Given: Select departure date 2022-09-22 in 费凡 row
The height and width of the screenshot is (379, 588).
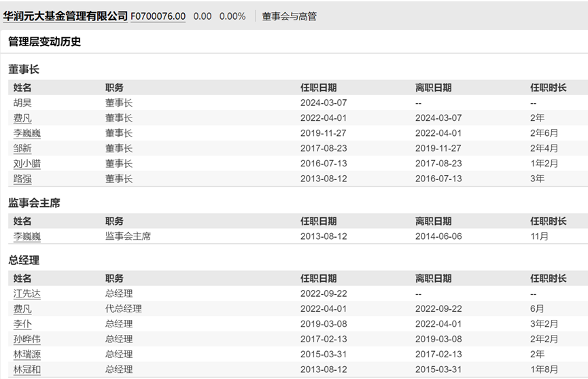Looking at the screenshot, I should [x=438, y=309].
